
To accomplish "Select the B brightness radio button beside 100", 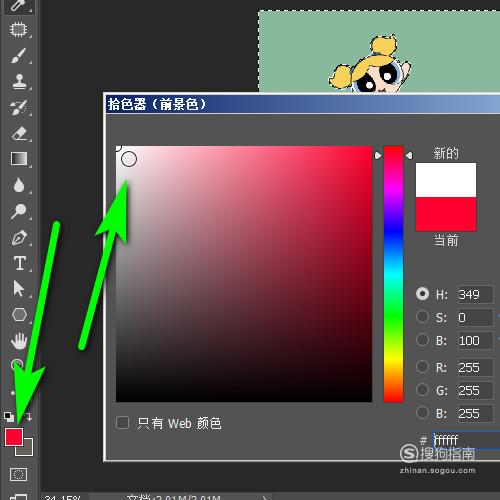I will [422, 340].
